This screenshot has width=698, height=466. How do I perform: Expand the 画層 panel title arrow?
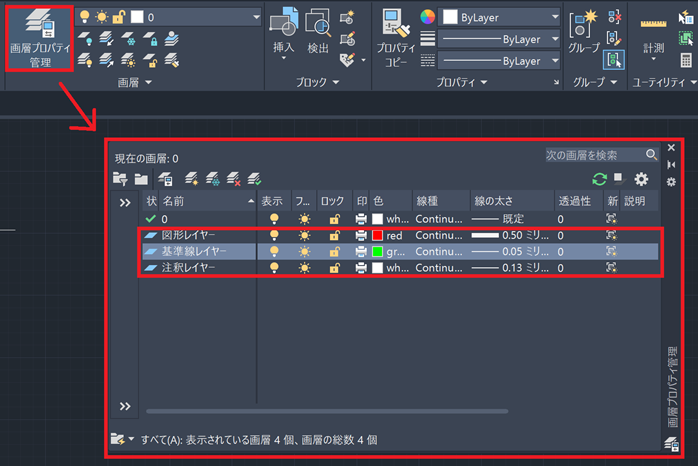pyautogui.click(x=149, y=82)
